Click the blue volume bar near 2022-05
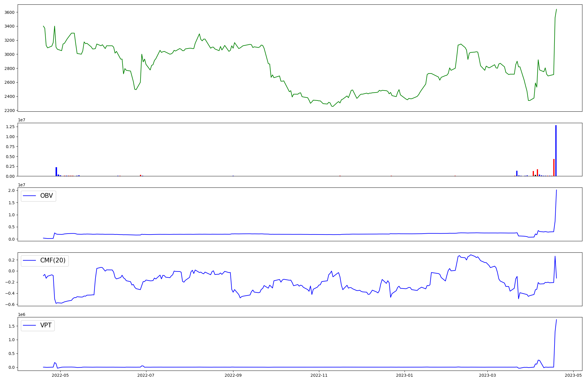 click(56, 172)
